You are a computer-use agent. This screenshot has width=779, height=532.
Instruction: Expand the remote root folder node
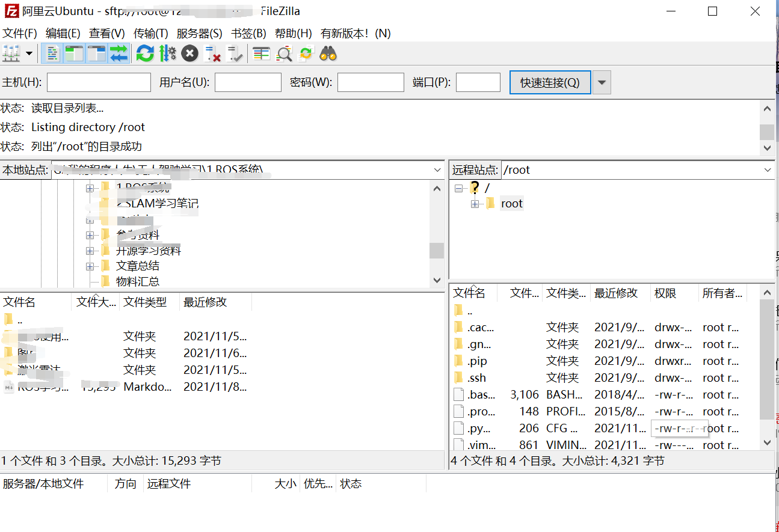point(475,204)
